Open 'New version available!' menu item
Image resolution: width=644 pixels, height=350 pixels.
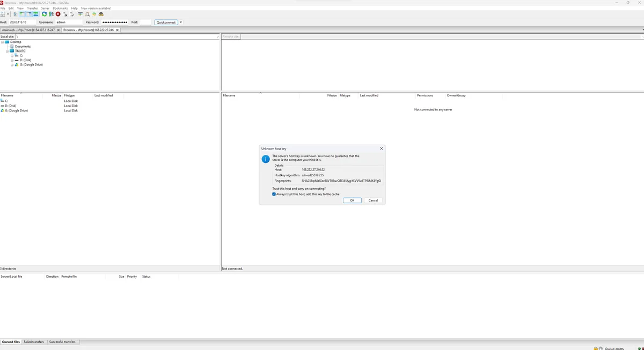click(x=96, y=8)
